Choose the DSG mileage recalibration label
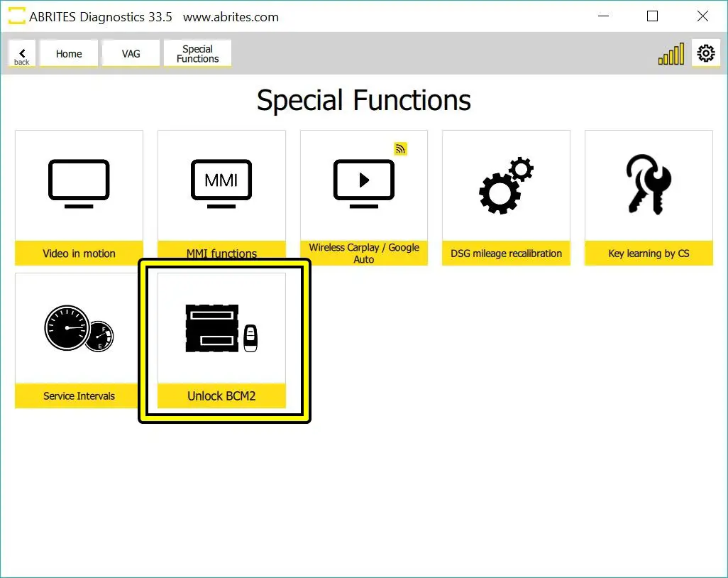Image resolution: width=728 pixels, height=578 pixels. click(506, 253)
